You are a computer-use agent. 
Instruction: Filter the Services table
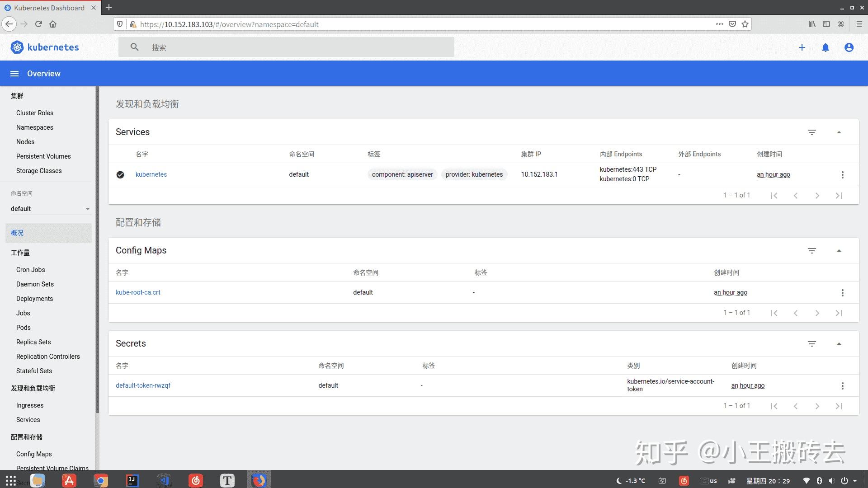pos(811,132)
